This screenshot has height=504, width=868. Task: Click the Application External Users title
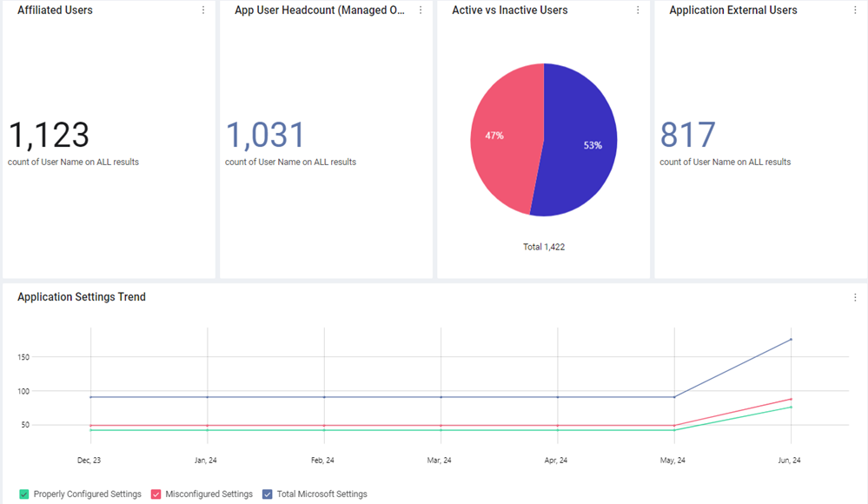(x=733, y=10)
